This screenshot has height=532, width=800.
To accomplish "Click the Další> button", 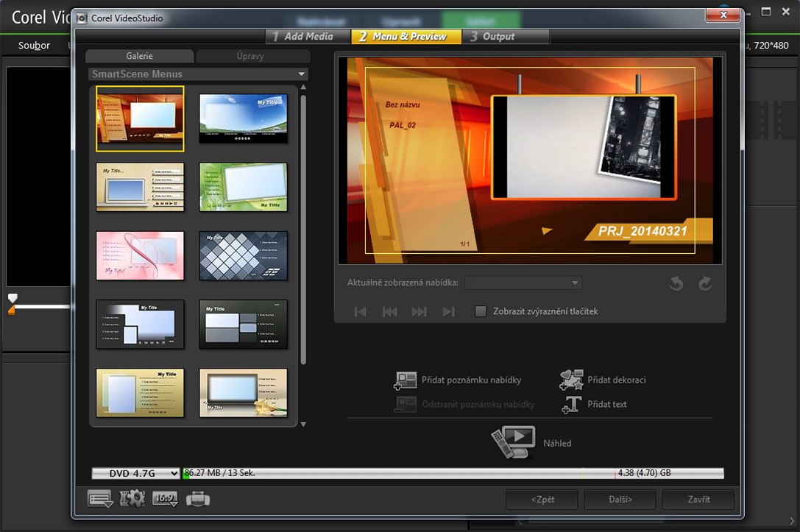I will 620,499.
